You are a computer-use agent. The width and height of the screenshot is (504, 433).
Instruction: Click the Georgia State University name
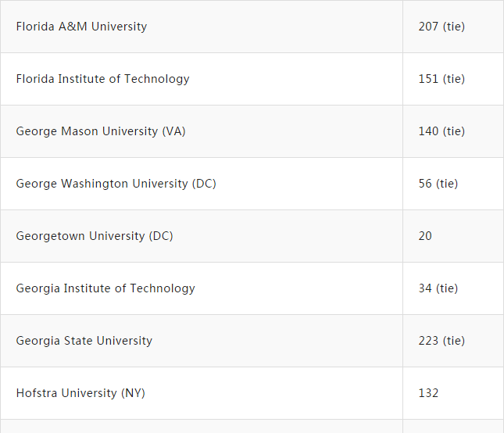84,341
